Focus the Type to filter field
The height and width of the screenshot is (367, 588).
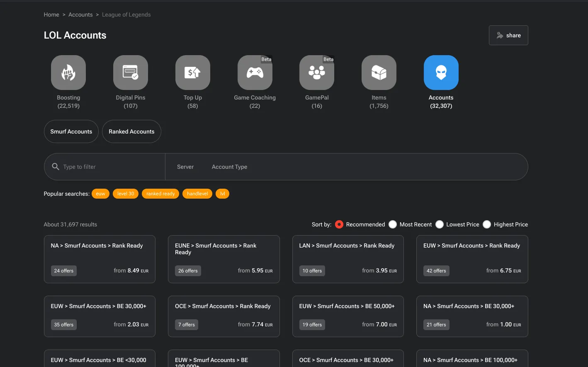[105, 167]
